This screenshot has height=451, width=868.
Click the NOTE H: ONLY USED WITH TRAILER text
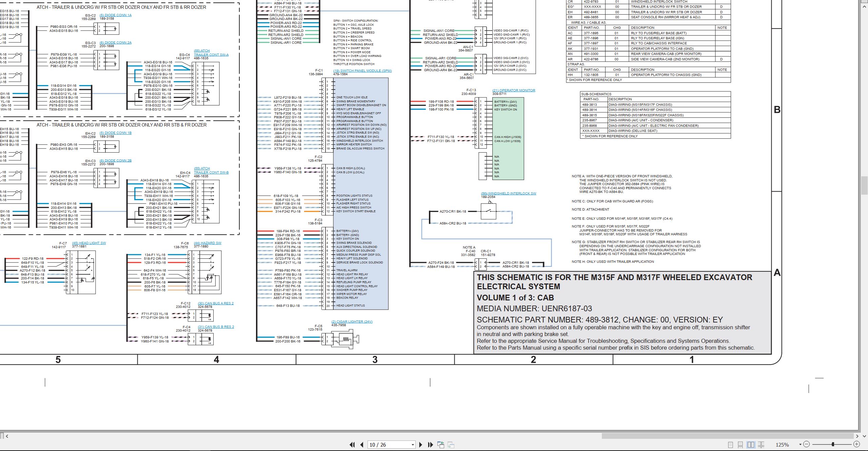point(613,262)
